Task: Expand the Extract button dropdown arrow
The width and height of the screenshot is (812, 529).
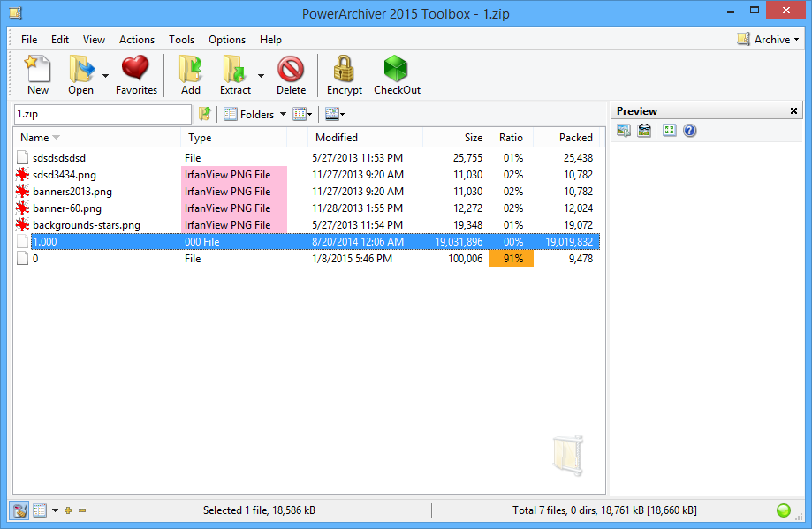Action: click(x=261, y=76)
